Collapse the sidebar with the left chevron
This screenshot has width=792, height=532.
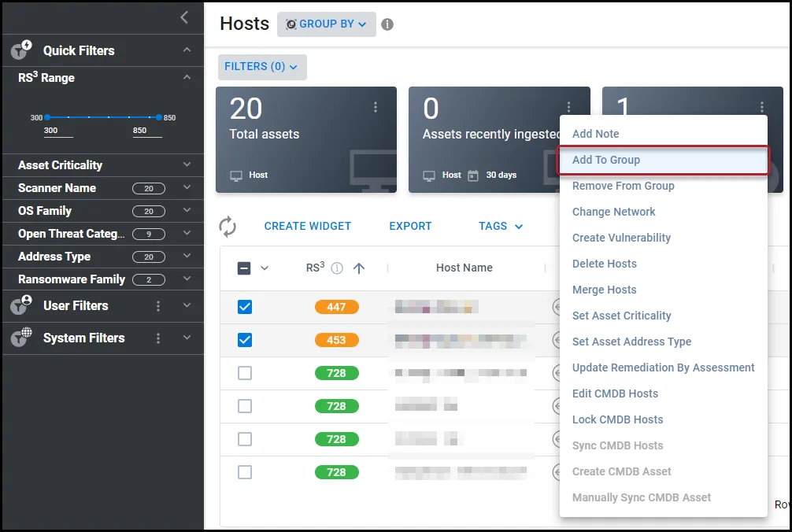pyautogui.click(x=184, y=17)
